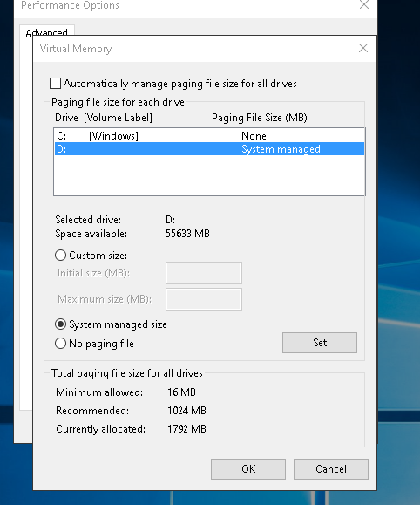This screenshot has height=505, width=420.
Task: Cancel the Virtual Memory dialog
Action: coord(331,469)
